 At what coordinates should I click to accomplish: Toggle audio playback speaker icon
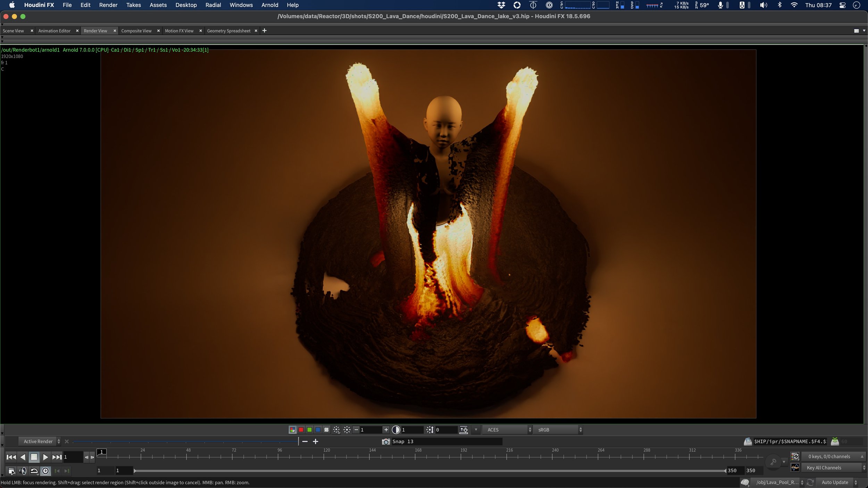[23, 471]
